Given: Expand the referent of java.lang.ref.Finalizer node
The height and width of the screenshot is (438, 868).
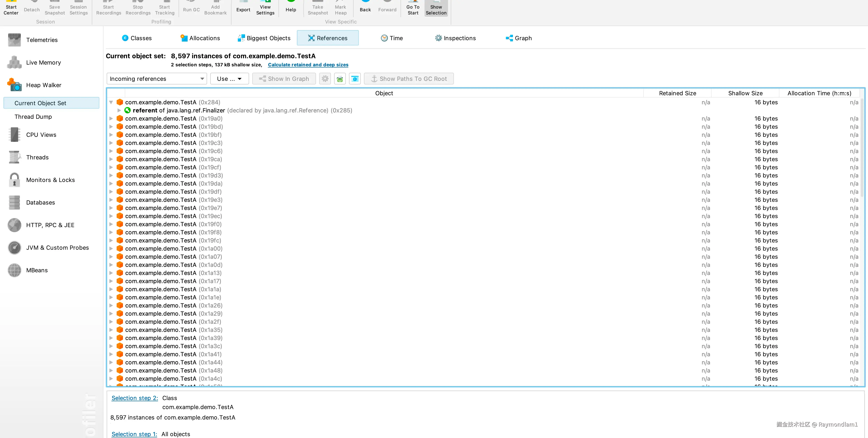Looking at the screenshot, I should (119, 110).
